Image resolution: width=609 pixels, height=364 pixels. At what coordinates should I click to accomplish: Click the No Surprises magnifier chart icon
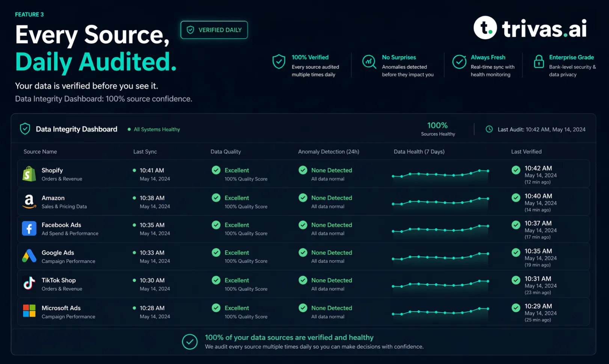(x=369, y=62)
